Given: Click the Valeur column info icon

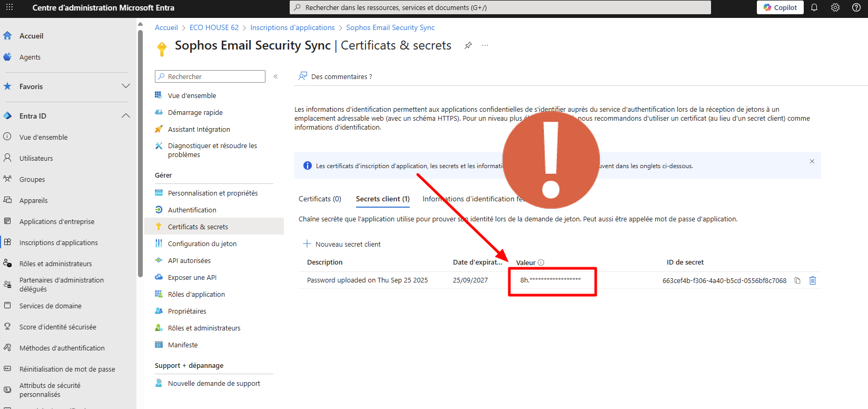Looking at the screenshot, I should (x=541, y=262).
